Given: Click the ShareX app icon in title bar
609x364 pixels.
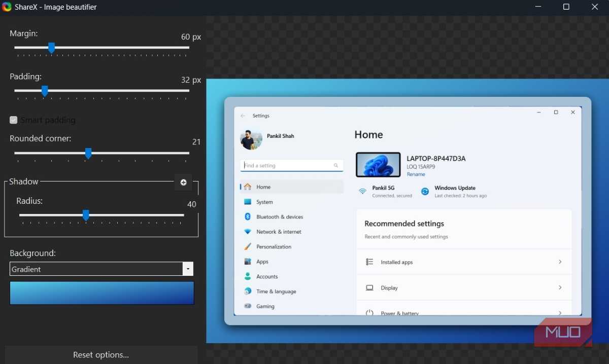Looking at the screenshot, I should 7,7.
